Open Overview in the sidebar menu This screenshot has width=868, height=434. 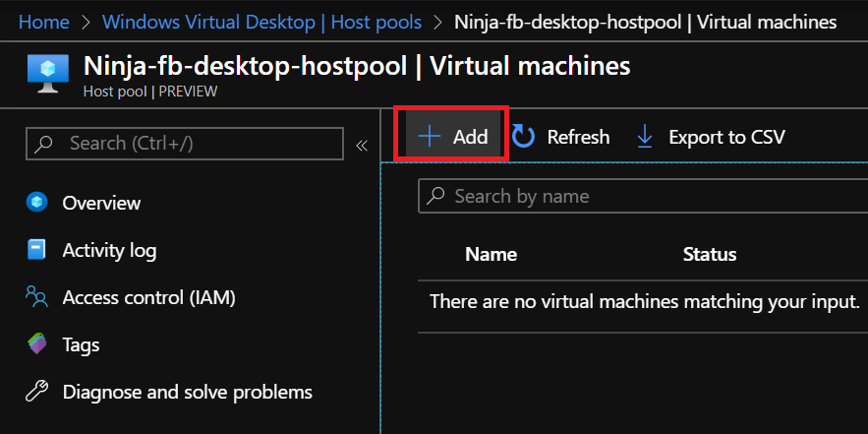(x=101, y=203)
